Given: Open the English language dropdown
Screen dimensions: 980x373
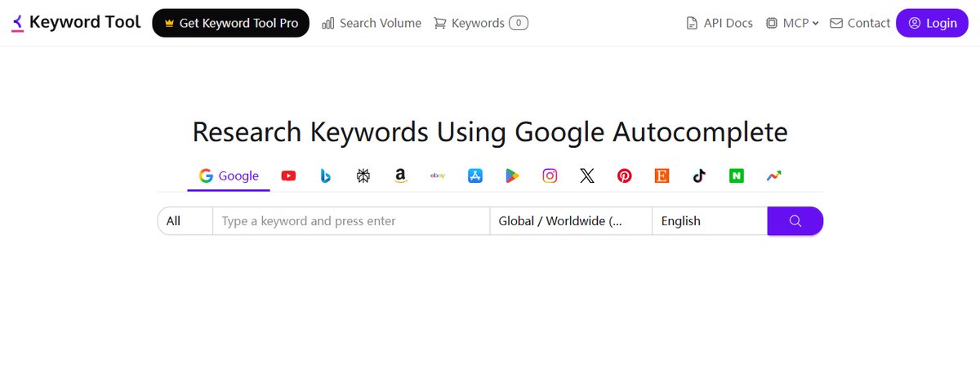Looking at the screenshot, I should tap(710, 221).
